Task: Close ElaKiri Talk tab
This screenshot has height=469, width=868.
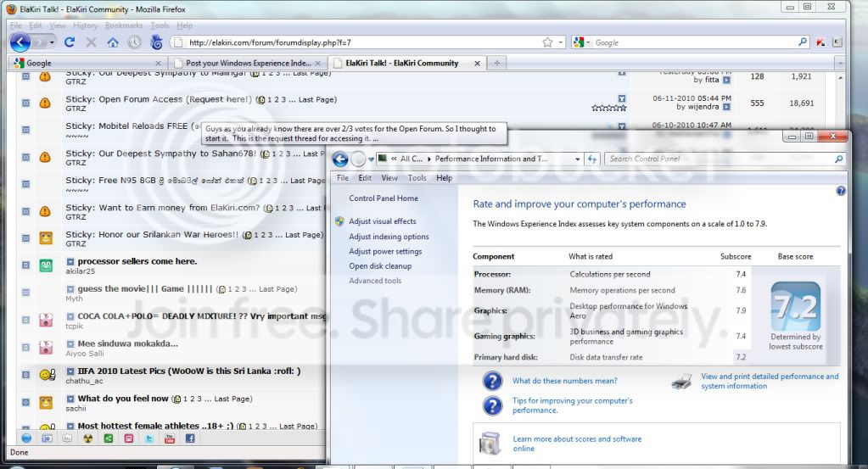Action: [x=477, y=63]
